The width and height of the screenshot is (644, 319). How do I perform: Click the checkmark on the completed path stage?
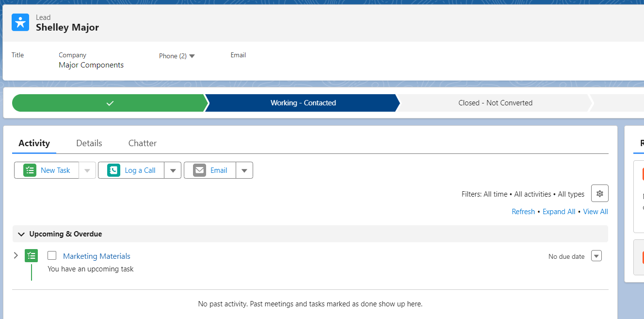(x=110, y=103)
